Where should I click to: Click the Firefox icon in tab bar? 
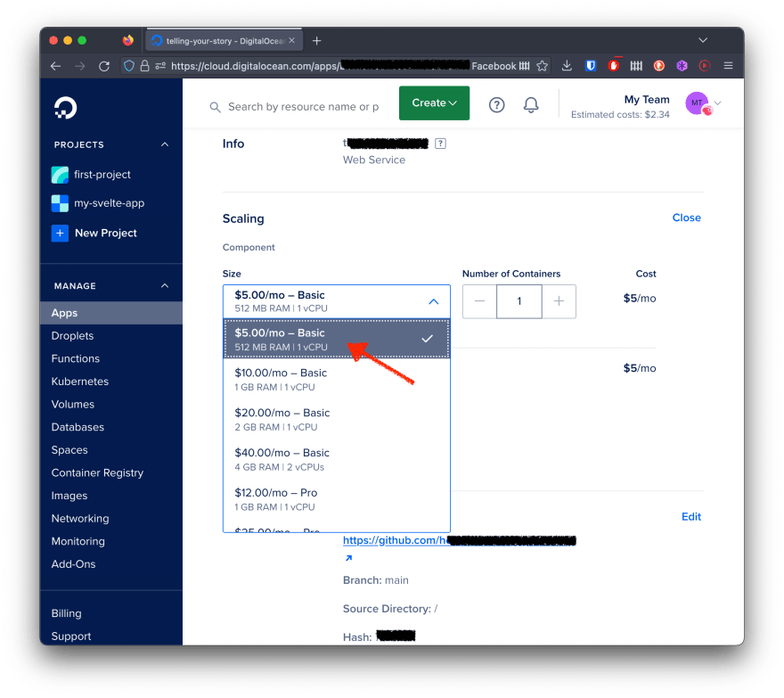click(x=128, y=40)
